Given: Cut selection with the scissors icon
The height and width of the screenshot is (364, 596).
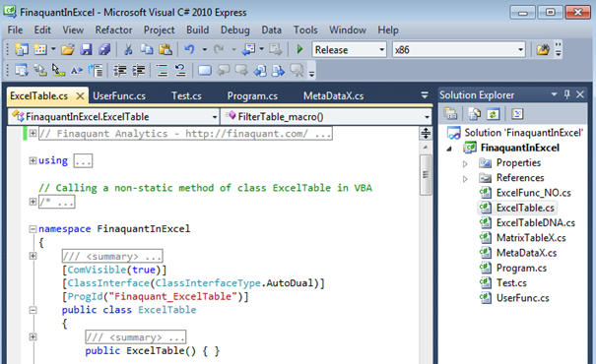Looking at the screenshot, I should (x=128, y=49).
